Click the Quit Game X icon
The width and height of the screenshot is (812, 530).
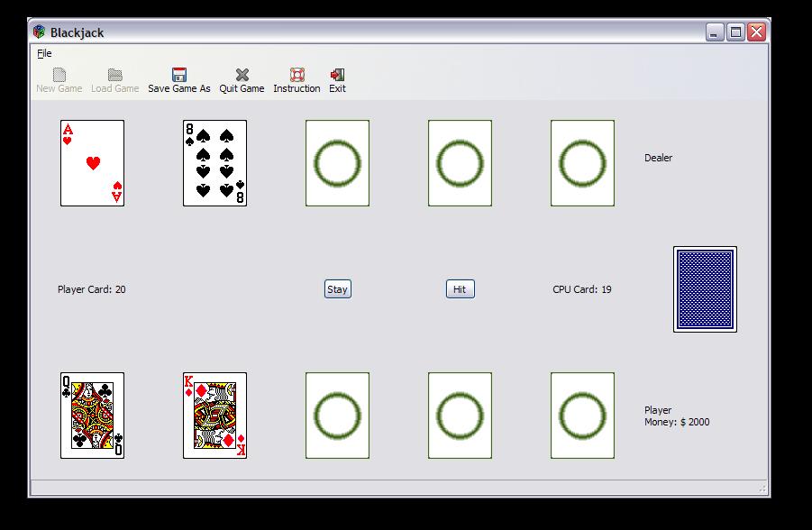(x=242, y=75)
